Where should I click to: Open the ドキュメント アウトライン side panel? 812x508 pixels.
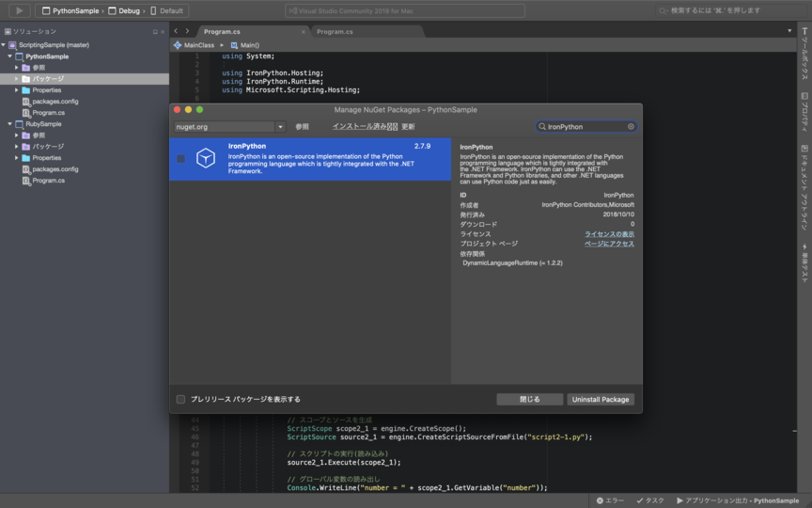click(804, 187)
